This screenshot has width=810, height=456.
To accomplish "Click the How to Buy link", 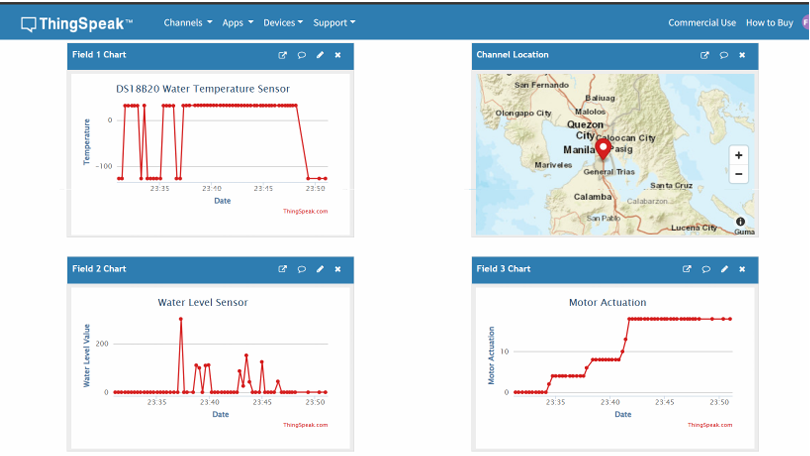I will point(770,23).
